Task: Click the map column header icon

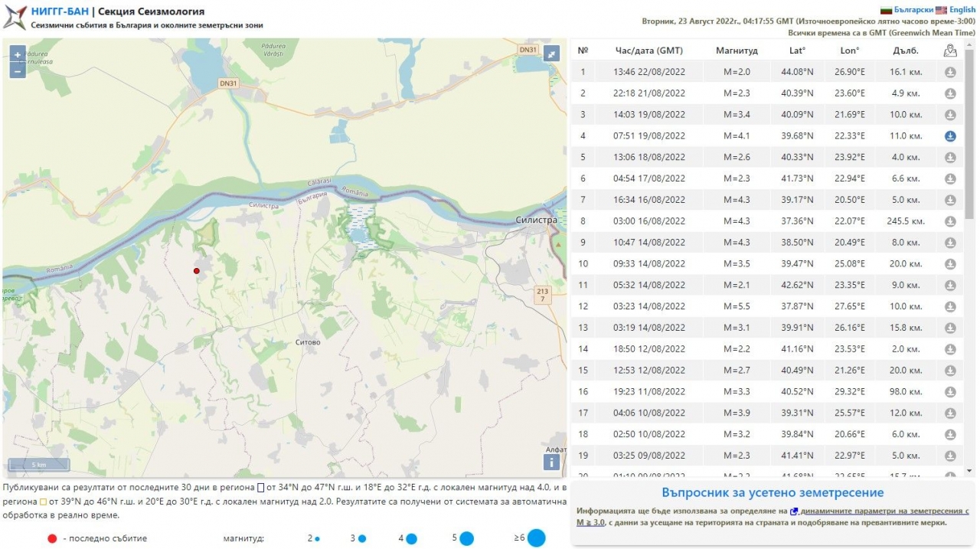Action: (x=950, y=51)
